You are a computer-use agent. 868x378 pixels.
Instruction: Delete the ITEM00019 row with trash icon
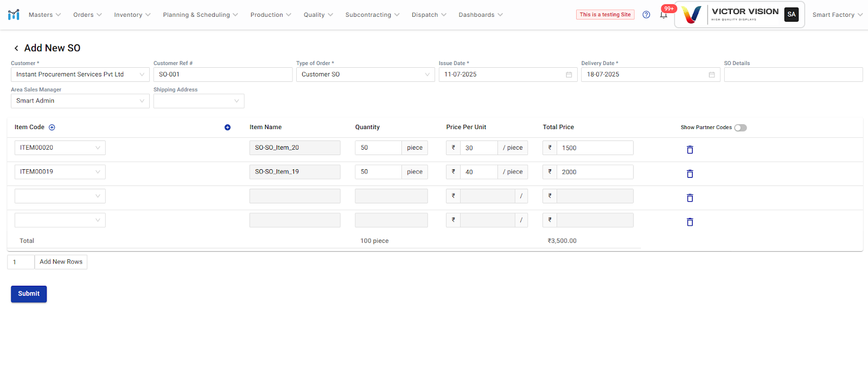click(x=690, y=174)
